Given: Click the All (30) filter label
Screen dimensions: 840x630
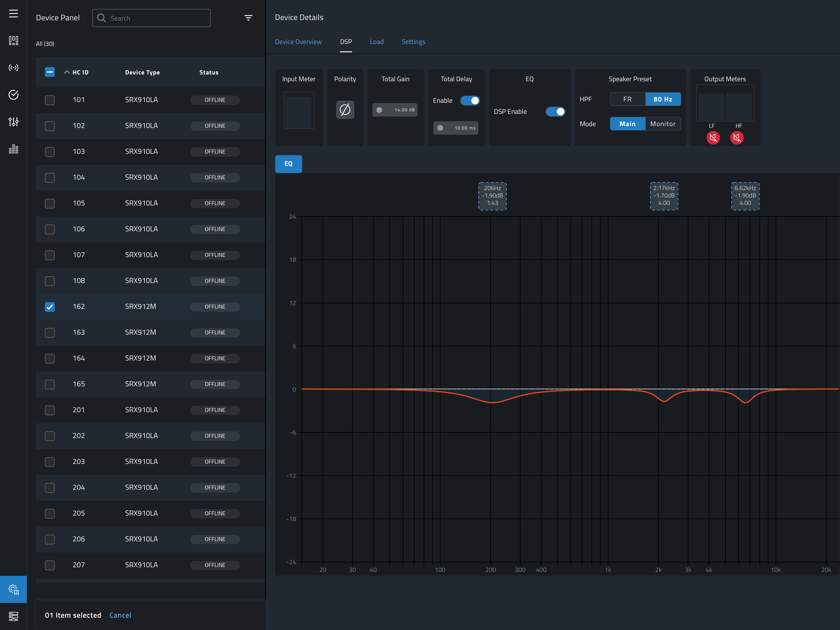Looking at the screenshot, I should tap(45, 44).
